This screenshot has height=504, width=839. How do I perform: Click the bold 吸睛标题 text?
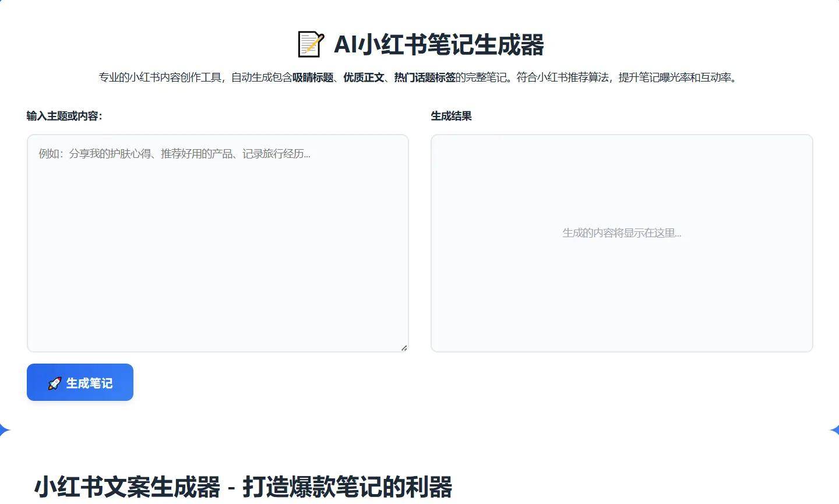coord(313,77)
